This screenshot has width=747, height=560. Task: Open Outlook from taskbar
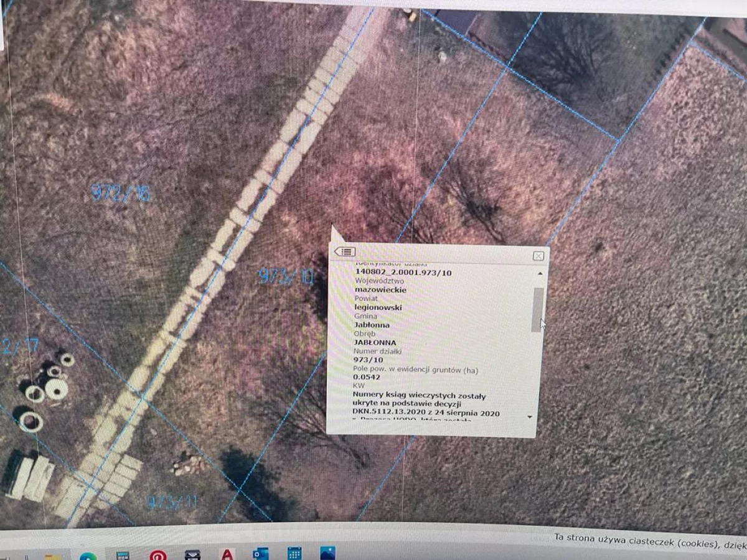[x=260, y=553]
